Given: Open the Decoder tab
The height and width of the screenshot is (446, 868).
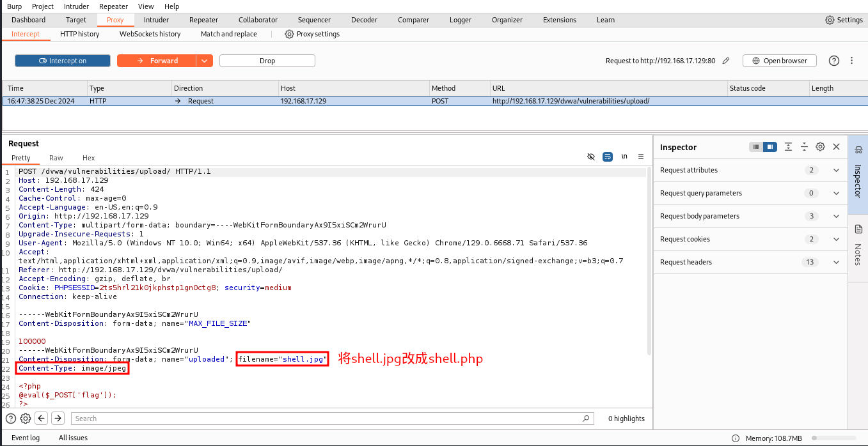Looking at the screenshot, I should pos(364,20).
